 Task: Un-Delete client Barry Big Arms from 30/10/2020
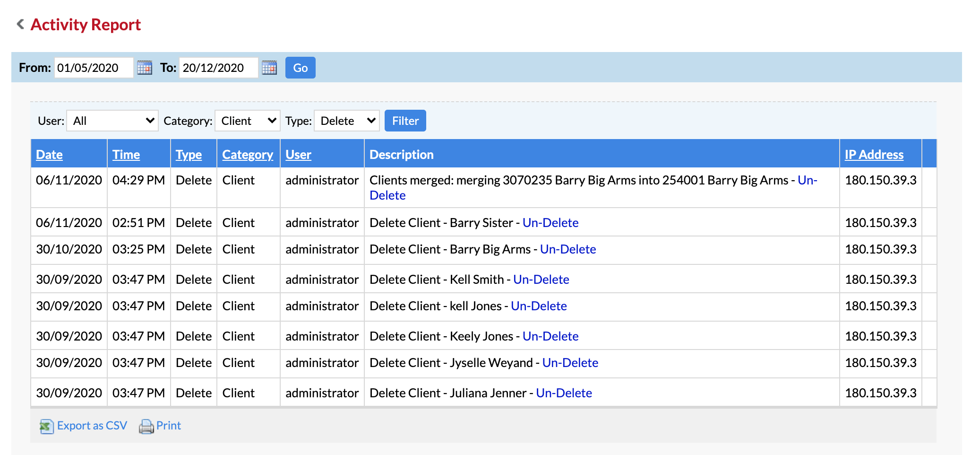[x=568, y=249]
